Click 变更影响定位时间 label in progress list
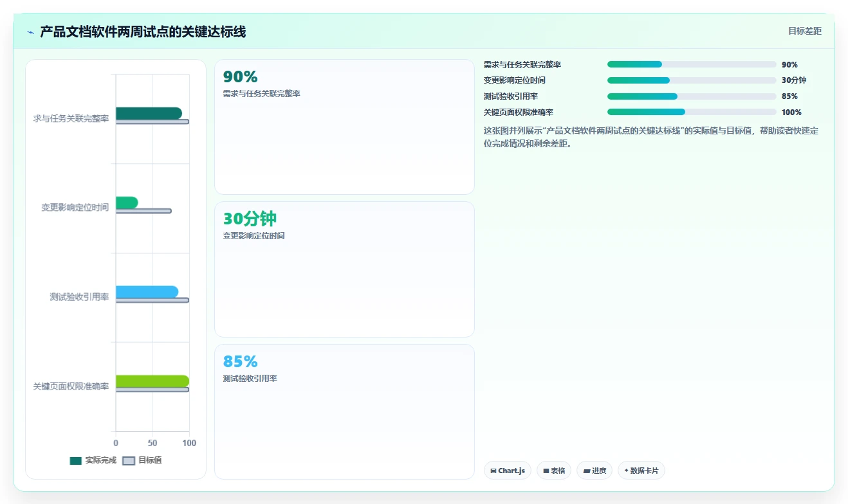This screenshot has width=848, height=504. tap(515, 80)
